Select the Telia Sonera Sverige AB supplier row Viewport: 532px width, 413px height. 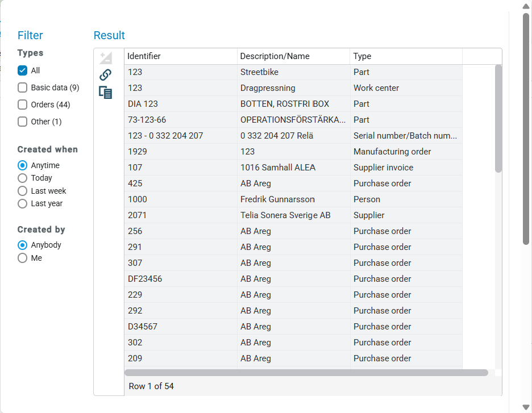tap(293, 215)
